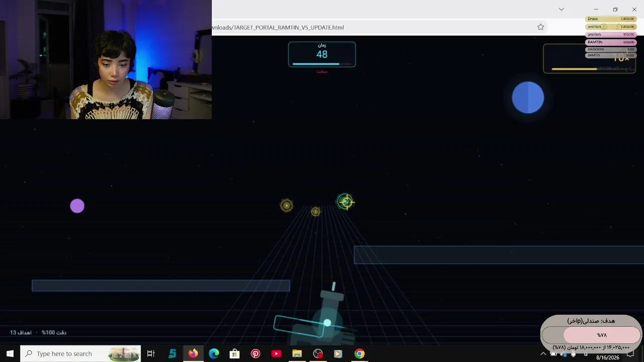Viewport: 644px width, 362px height.
Task: Open the media player icon on taskbar
Action: 338,353
